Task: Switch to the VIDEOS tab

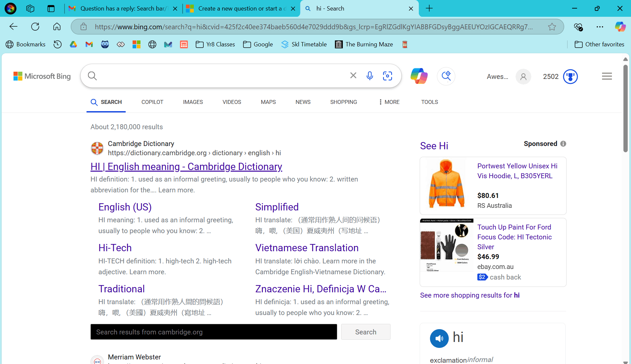Action: (232, 102)
